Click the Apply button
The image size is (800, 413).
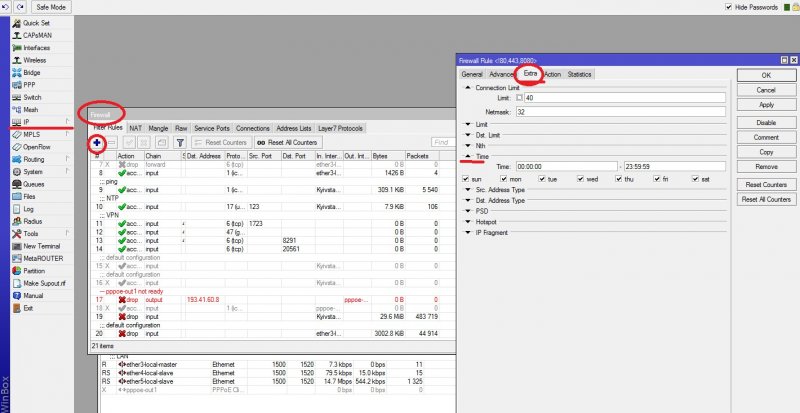766,104
